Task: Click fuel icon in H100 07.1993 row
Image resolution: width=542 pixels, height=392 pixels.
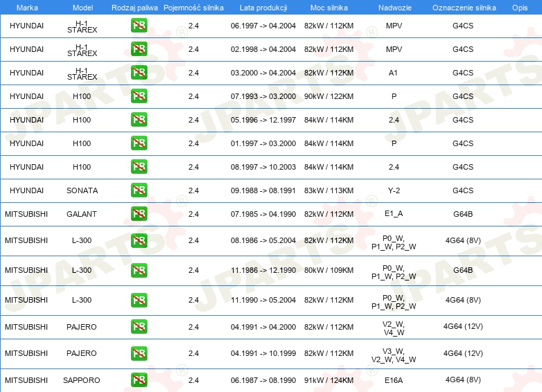Action: click(x=139, y=96)
